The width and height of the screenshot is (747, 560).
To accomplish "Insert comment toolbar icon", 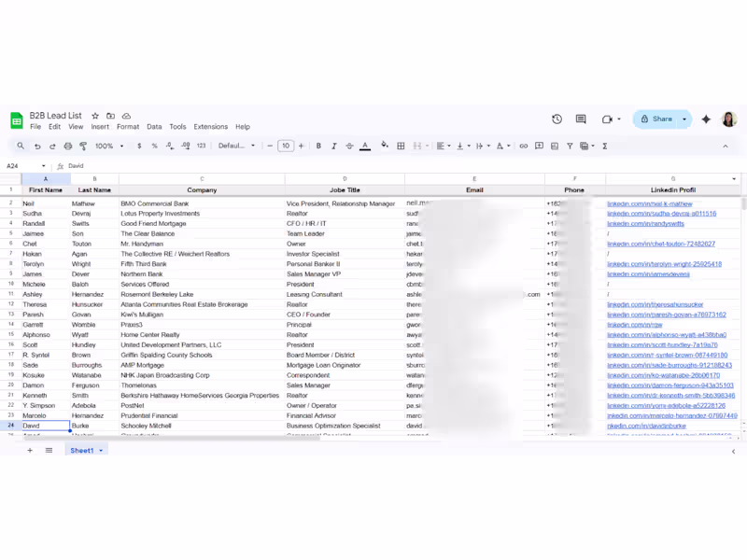I will (x=539, y=147).
